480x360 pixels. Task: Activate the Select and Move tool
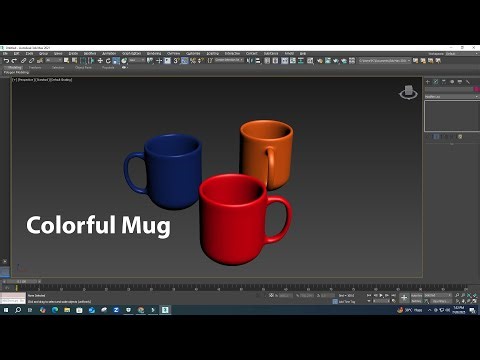pyautogui.click(x=100, y=61)
